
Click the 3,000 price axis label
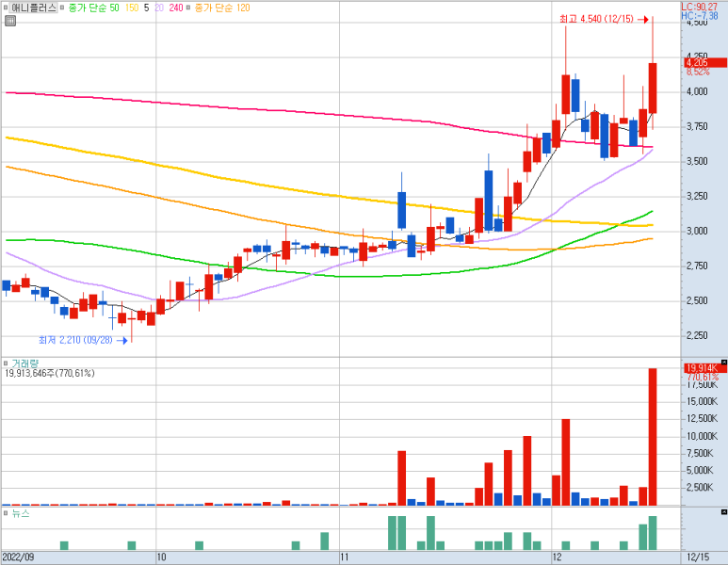pyautogui.click(x=697, y=231)
